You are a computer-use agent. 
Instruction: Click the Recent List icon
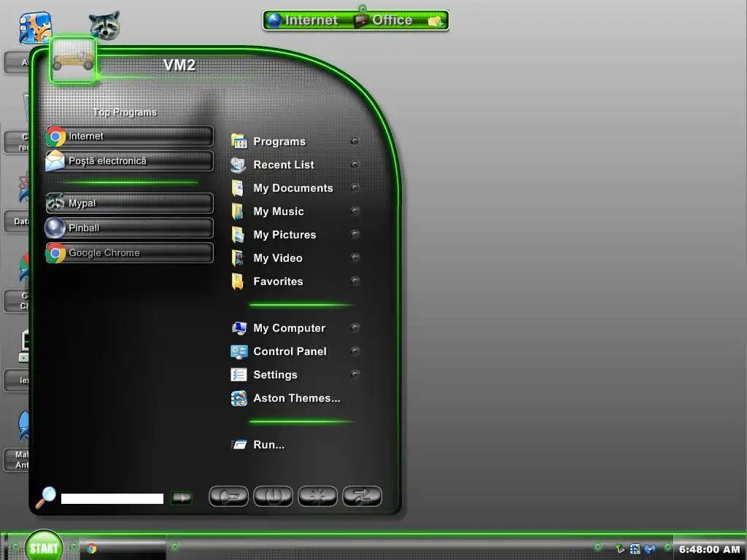click(x=239, y=165)
